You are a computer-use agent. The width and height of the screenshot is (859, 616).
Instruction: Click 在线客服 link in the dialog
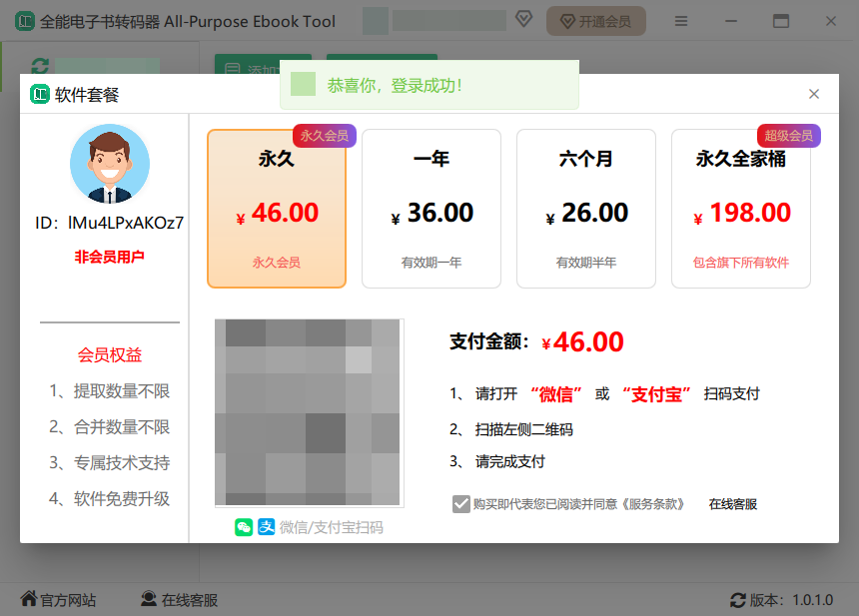click(733, 504)
